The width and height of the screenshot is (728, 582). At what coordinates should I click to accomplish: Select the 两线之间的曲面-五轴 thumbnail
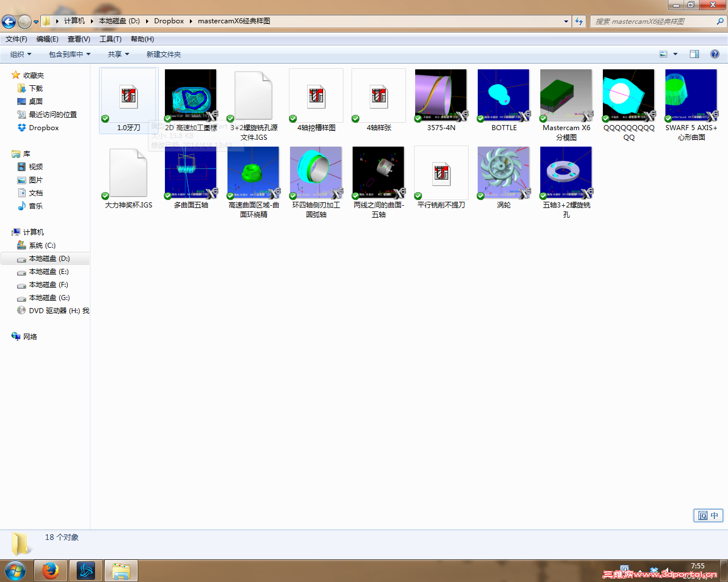tap(379, 173)
